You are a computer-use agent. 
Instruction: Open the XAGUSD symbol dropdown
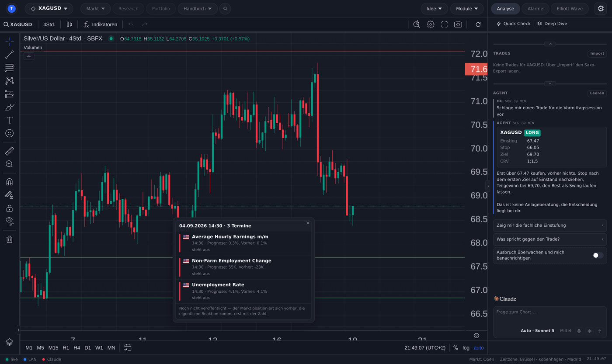click(x=49, y=9)
